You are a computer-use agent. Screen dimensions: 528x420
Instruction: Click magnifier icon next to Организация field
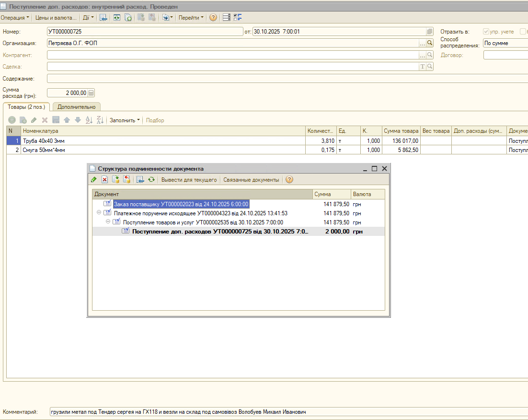point(430,43)
